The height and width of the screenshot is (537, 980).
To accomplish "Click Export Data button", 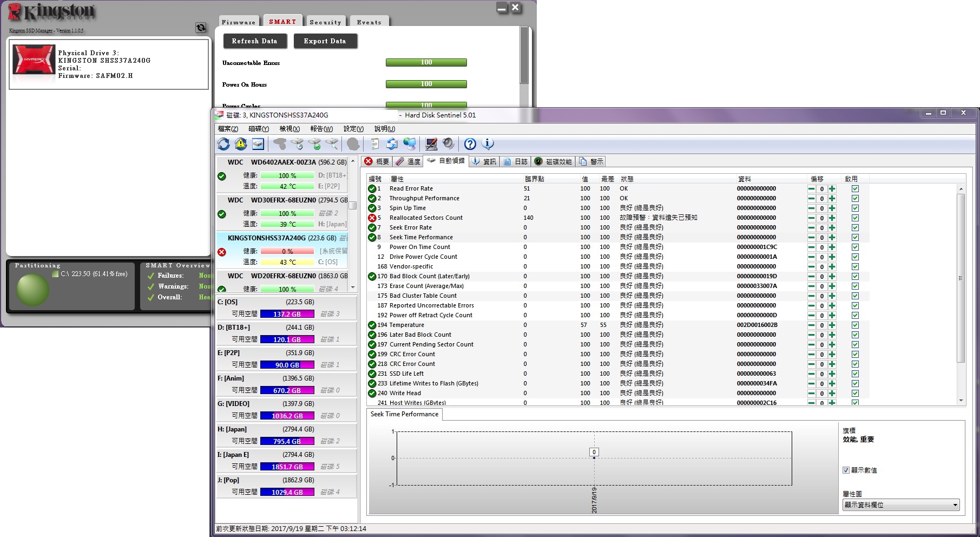I will [325, 41].
